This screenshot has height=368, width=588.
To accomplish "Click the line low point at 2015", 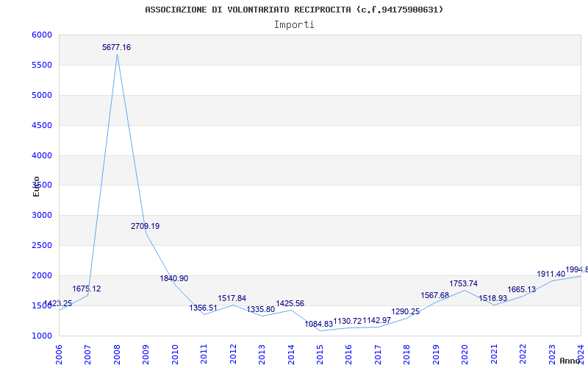I will pyautogui.click(x=320, y=330).
